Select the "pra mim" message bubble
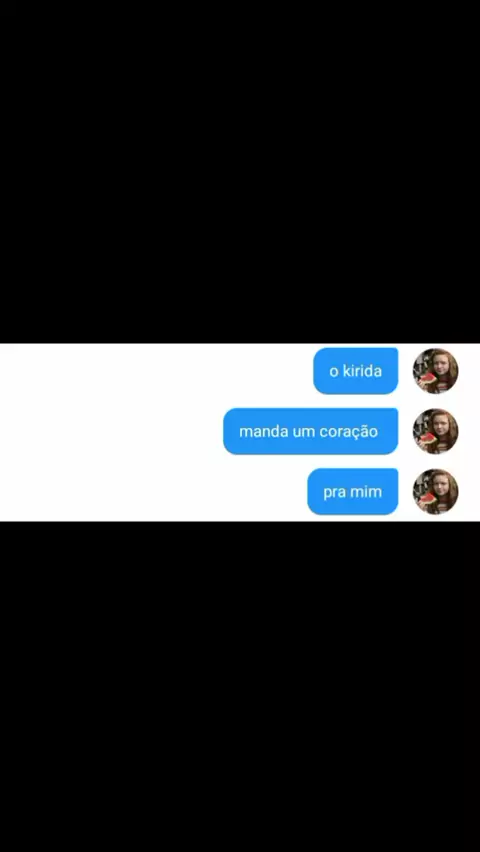Image resolution: width=480 pixels, height=852 pixels. pos(353,492)
